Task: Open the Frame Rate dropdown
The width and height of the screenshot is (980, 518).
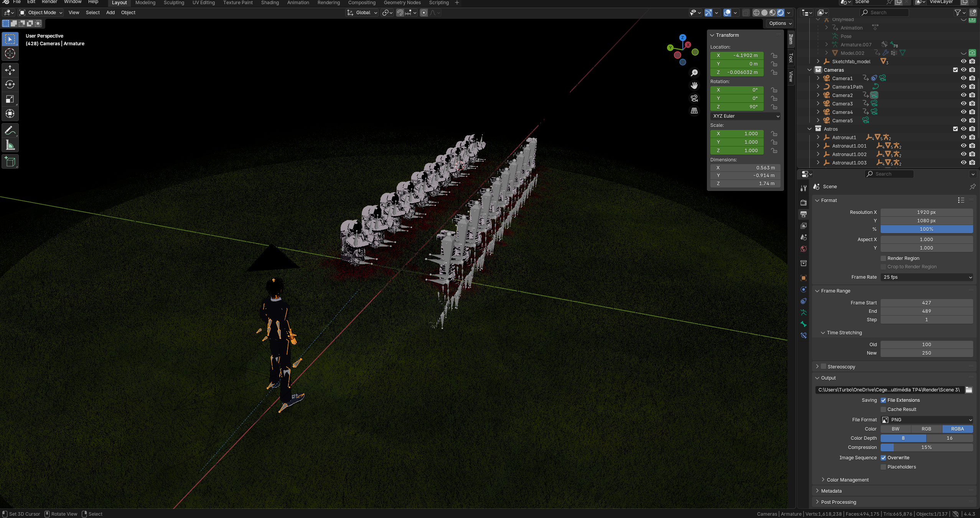Action: click(926, 277)
